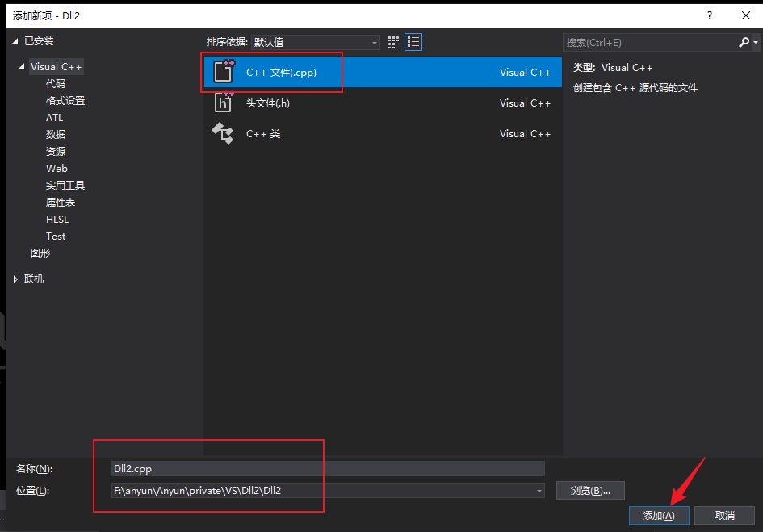Click the 已安装 tree label
This screenshot has height=532, width=763.
pos(39,41)
